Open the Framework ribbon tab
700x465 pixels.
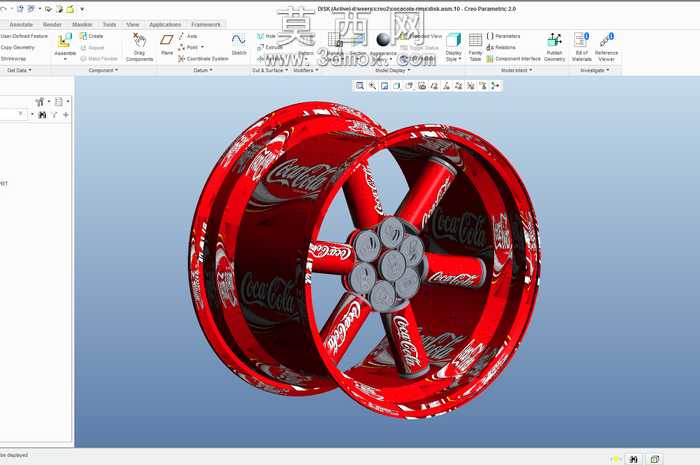206,25
